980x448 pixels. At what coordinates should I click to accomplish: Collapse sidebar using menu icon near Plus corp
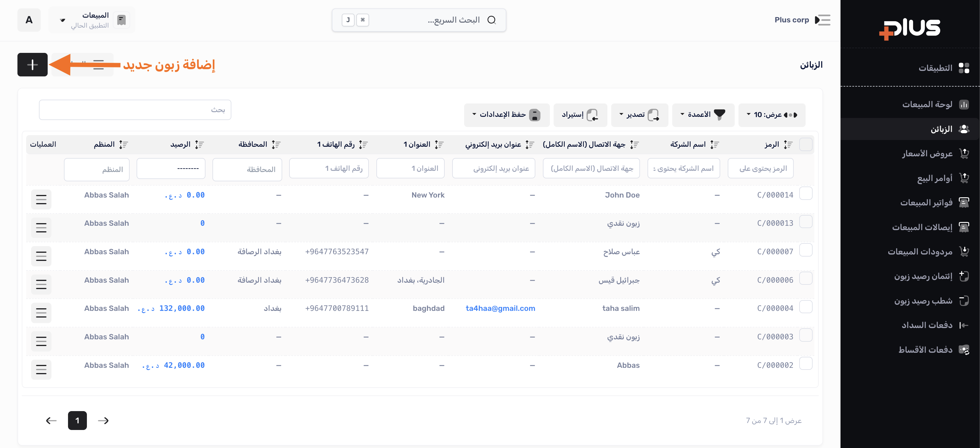point(822,20)
